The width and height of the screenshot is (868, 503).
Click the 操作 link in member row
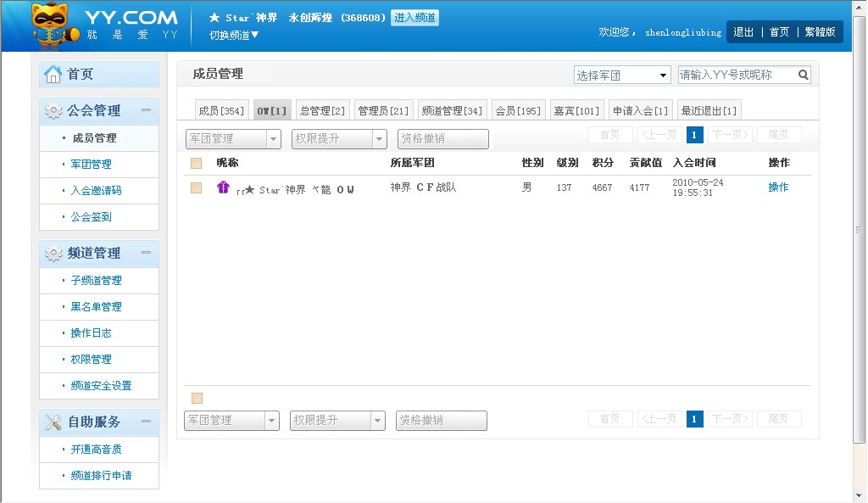(x=778, y=187)
